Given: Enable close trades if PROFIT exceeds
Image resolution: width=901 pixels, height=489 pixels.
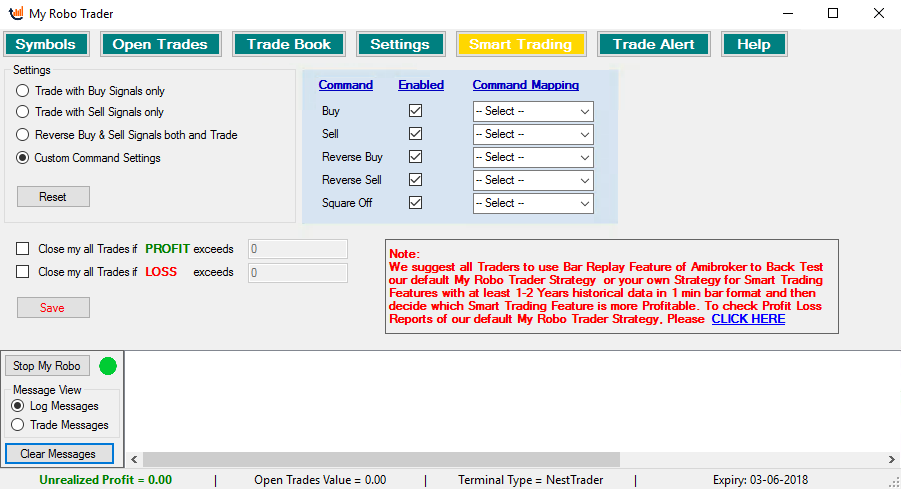Looking at the screenshot, I should click(22, 249).
